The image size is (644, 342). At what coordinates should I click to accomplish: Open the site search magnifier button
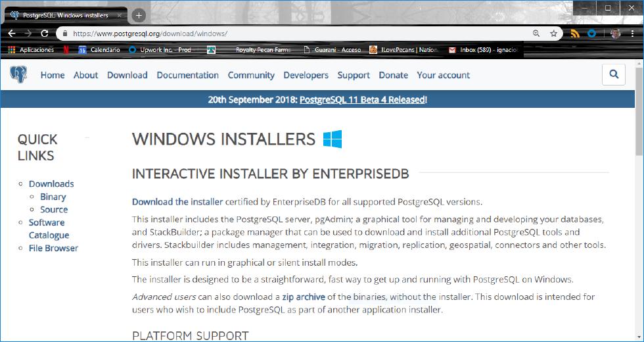coord(614,75)
